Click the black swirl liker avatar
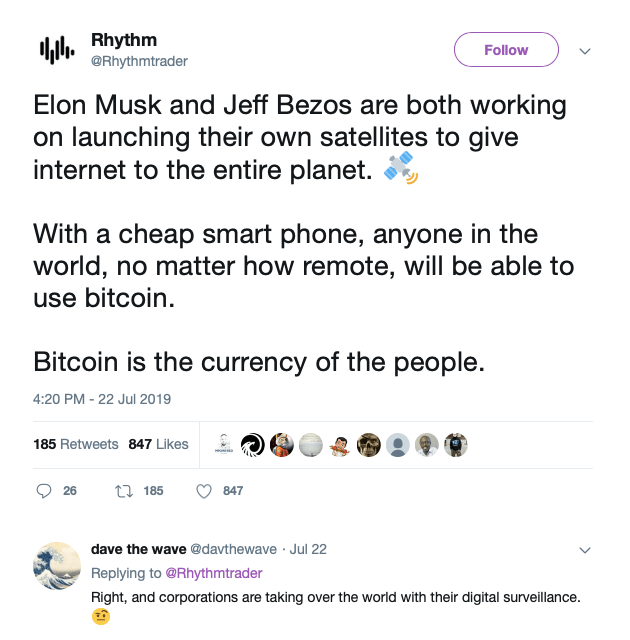 coord(254,445)
